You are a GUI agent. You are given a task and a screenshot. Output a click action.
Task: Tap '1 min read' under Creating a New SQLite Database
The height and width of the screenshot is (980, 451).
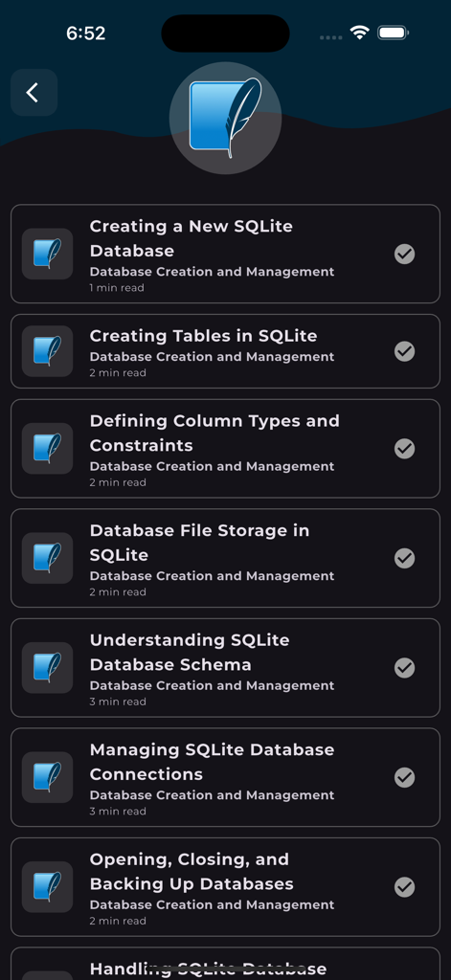[x=117, y=287]
